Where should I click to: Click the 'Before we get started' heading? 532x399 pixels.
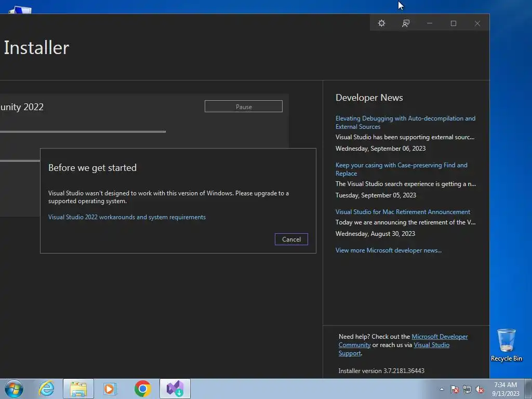(92, 168)
